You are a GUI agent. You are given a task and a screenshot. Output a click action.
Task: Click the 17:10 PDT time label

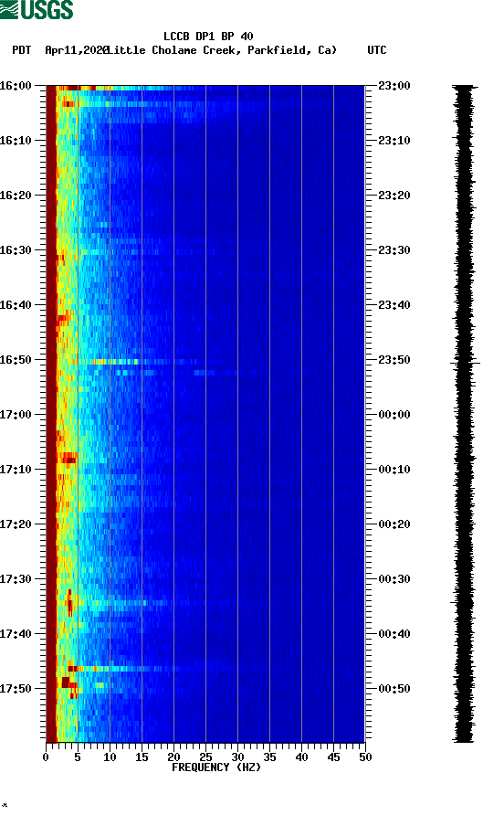point(16,470)
